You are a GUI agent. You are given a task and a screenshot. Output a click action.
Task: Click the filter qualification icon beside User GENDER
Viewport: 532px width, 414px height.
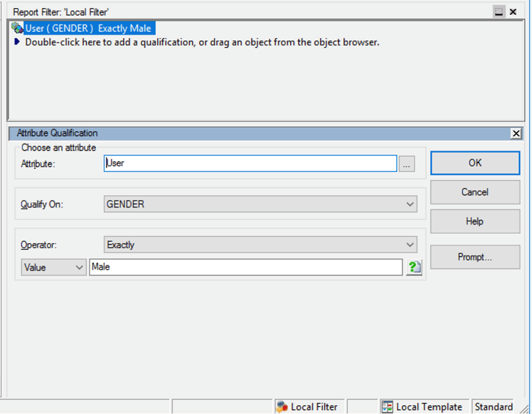tap(18, 28)
